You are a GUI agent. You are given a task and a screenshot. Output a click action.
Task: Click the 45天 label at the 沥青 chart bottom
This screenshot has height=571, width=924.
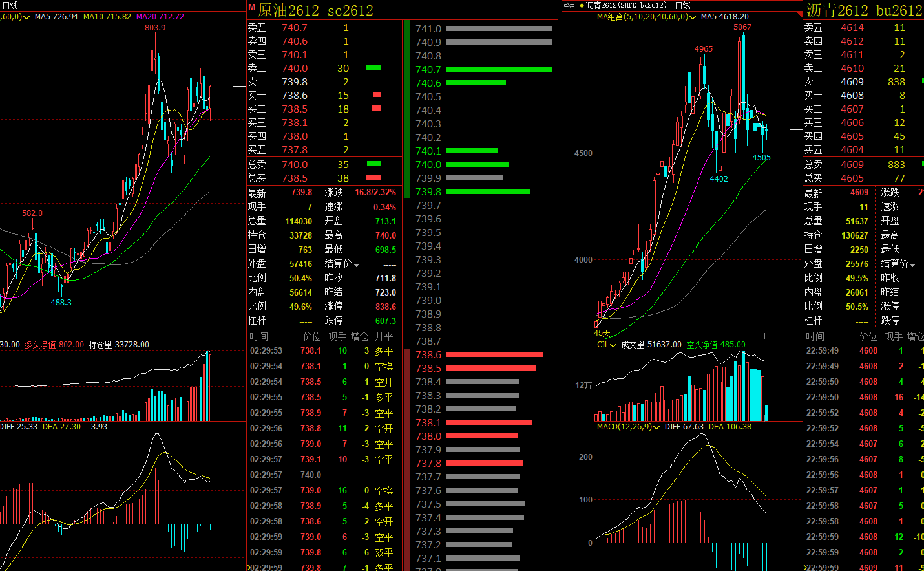point(602,333)
